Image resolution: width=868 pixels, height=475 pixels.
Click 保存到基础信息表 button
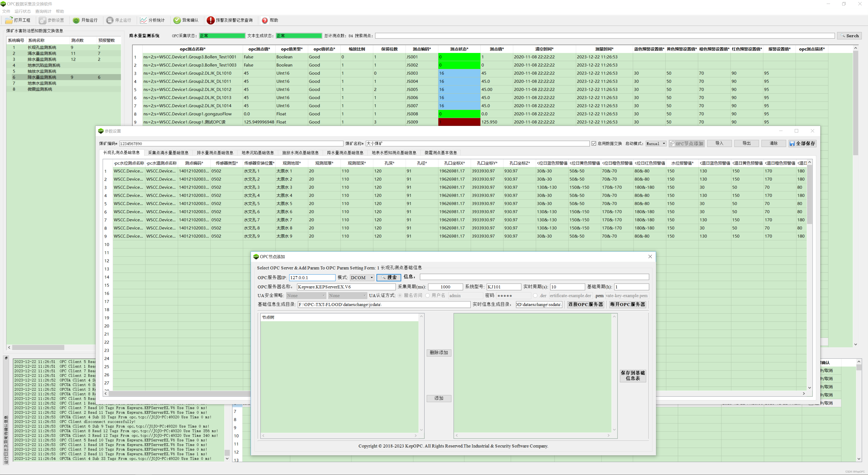click(633, 376)
